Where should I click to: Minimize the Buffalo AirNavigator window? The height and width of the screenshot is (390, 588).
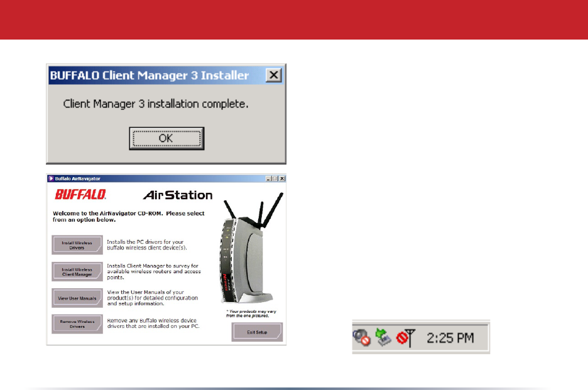268,179
